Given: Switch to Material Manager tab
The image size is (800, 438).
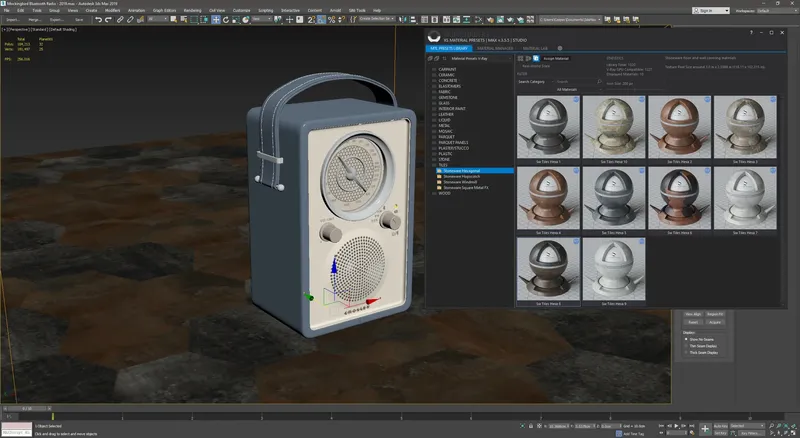Looking at the screenshot, I should 493,47.
